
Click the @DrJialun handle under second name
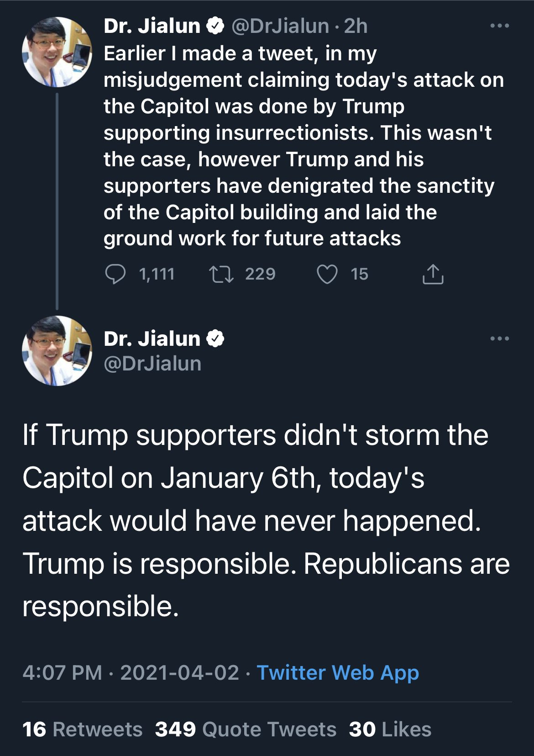point(152,364)
